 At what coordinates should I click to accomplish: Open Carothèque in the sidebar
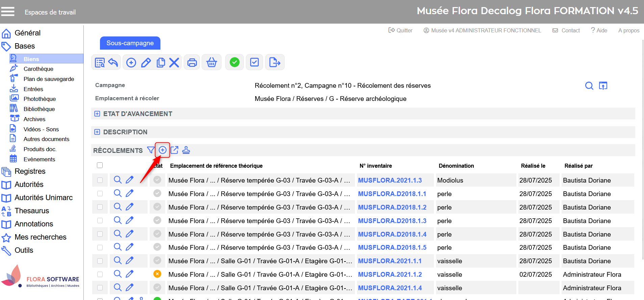coord(38,69)
